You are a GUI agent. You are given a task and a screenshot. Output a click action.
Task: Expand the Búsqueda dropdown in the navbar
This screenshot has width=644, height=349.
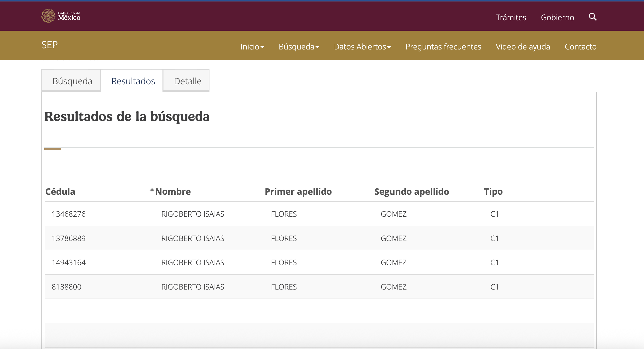[x=299, y=47]
